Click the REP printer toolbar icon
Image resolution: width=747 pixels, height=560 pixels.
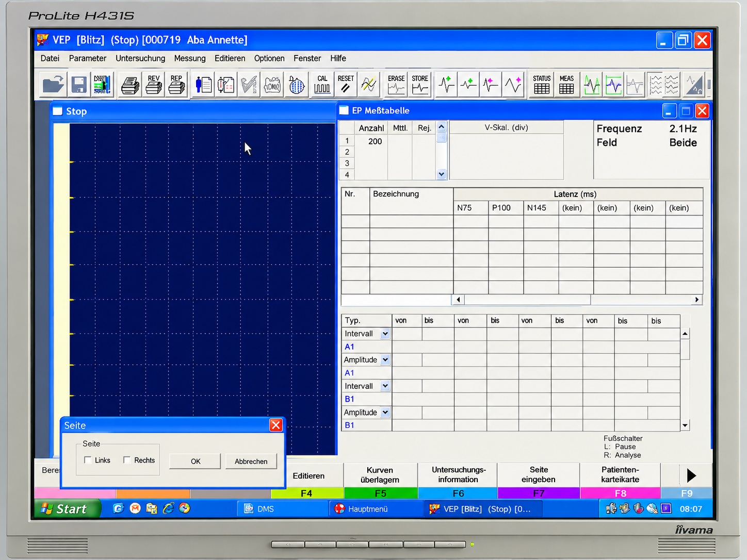tap(176, 84)
